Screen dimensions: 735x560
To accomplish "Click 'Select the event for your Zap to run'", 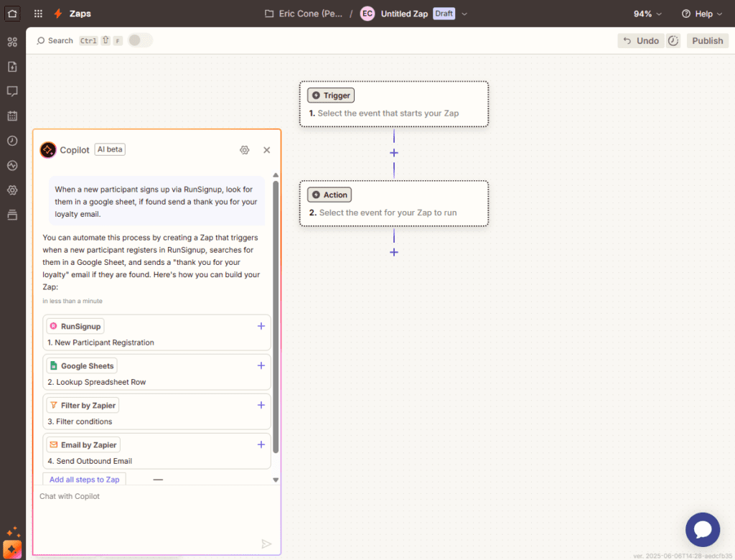I will pyautogui.click(x=388, y=213).
